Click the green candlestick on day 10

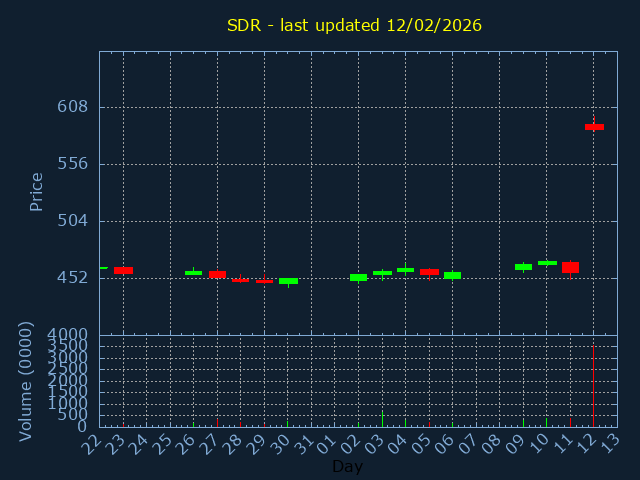pyautogui.click(x=547, y=263)
